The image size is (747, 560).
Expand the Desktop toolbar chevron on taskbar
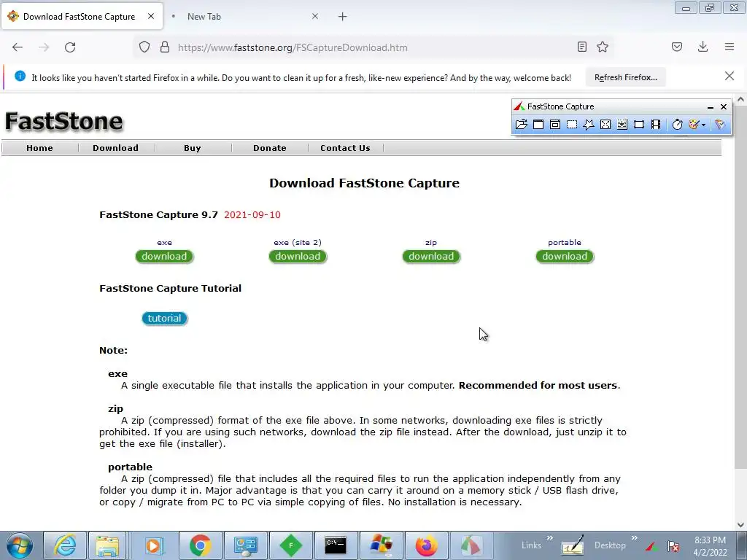[x=634, y=537]
